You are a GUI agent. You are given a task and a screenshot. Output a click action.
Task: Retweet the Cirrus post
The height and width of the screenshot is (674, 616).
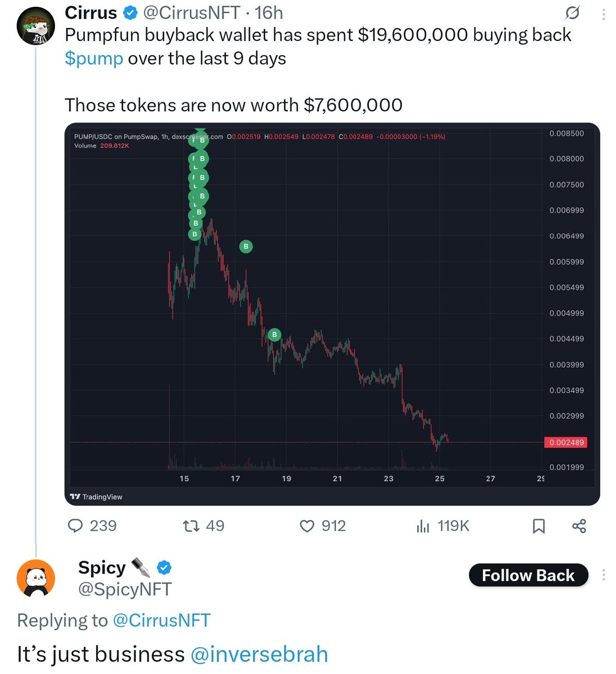coord(191,526)
